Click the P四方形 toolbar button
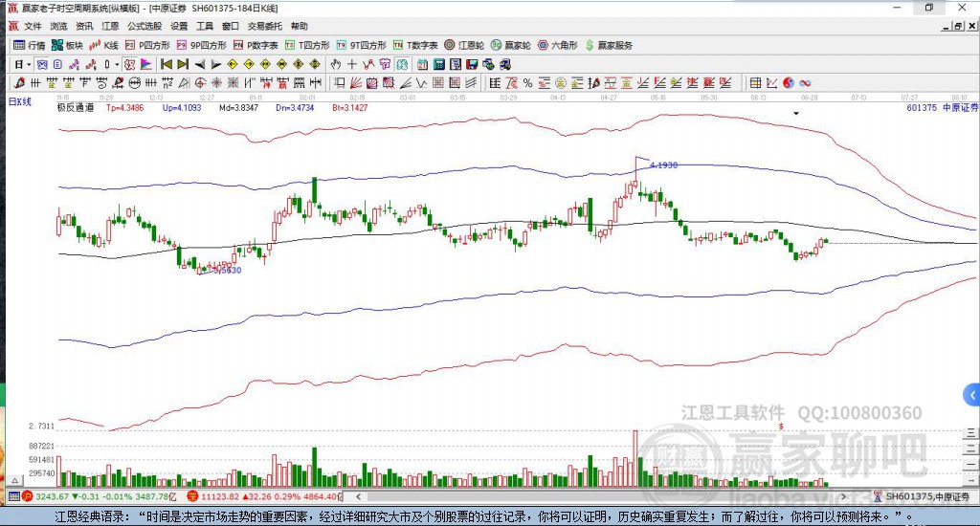The width and height of the screenshot is (980, 526). [148, 45]
